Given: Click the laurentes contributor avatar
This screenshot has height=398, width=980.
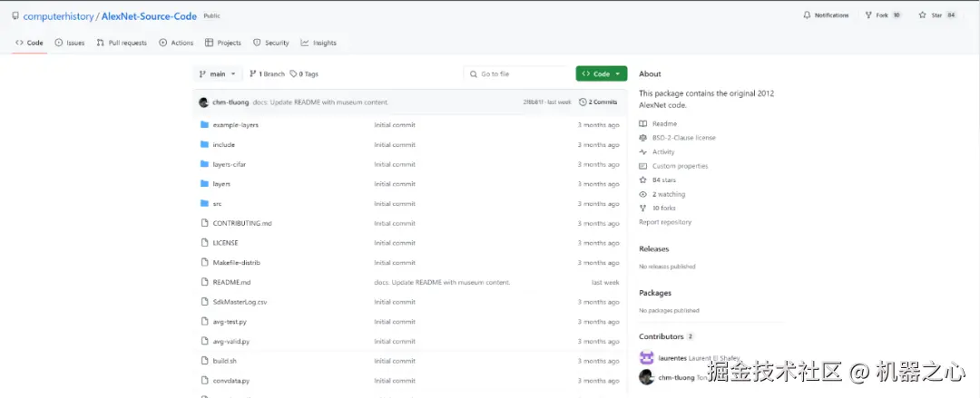Looking at the screenshot, I should (646, 358).
